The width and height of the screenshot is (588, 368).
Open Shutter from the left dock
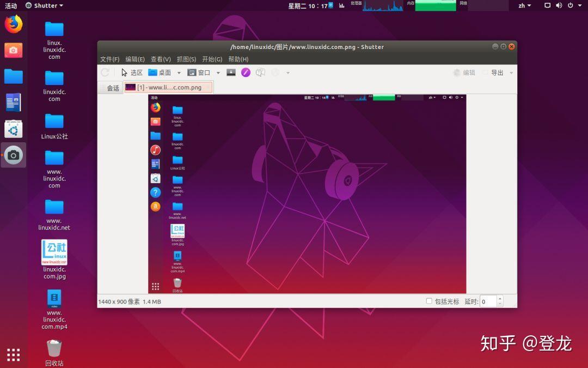click(13, 155)
